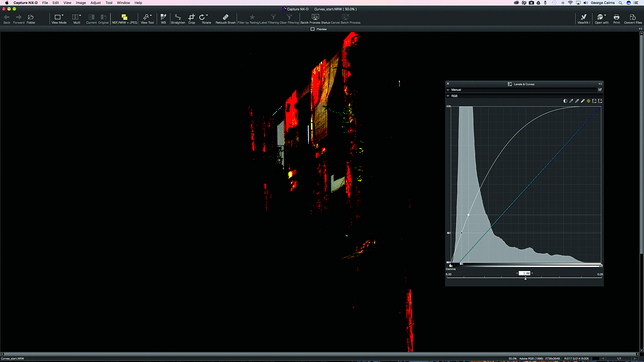Open the Tool menu
Viewport: 644px width, 362px height.
click(109, 3)
